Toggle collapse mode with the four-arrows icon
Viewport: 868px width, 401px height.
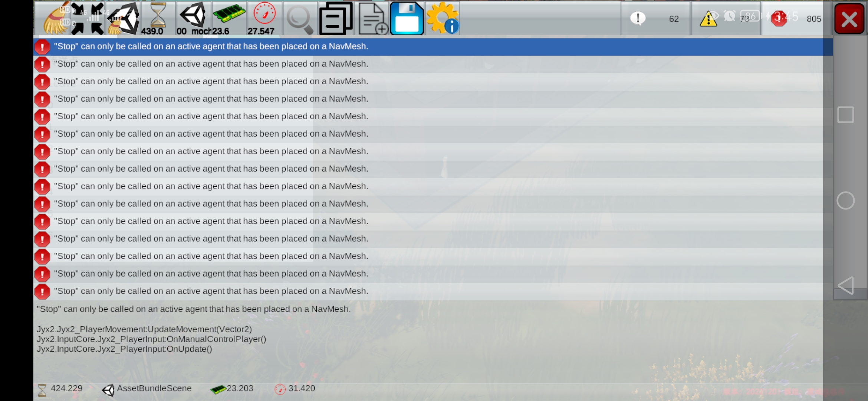point(88,19)
